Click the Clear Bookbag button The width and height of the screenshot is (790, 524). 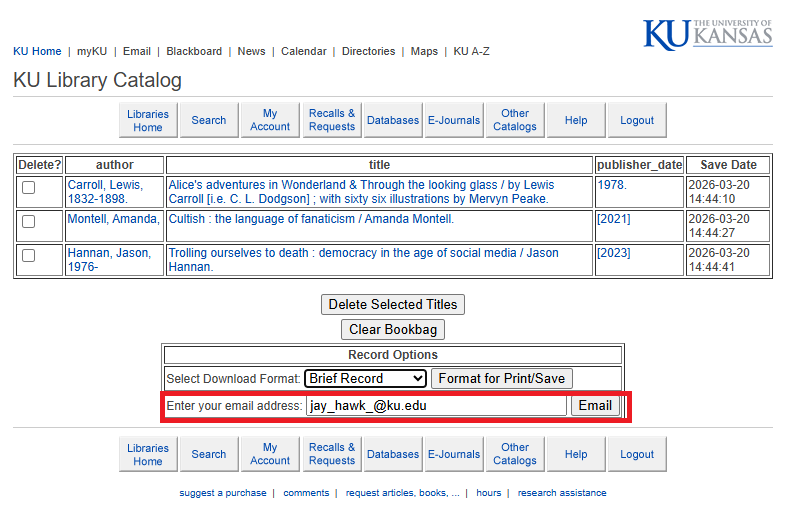393,329
